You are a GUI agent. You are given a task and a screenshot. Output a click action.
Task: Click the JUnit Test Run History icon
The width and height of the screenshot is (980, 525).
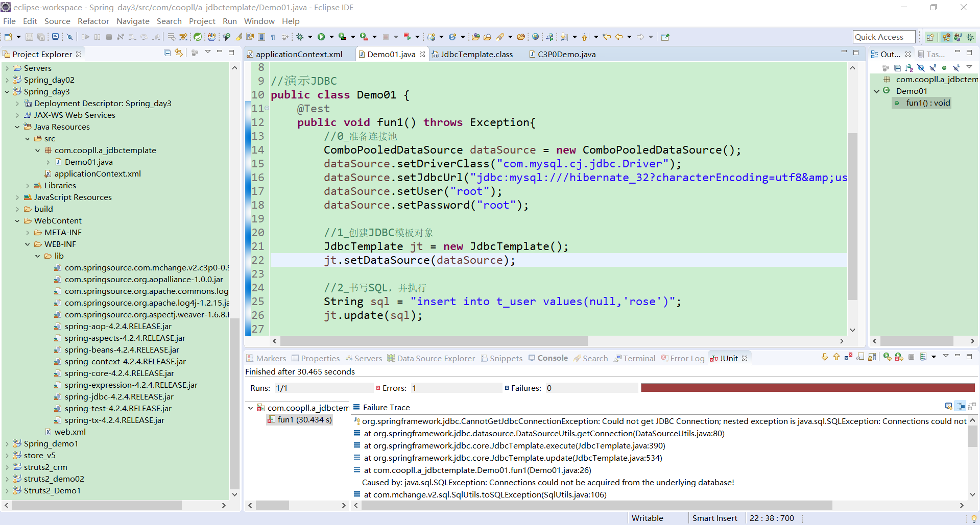[923, 357]
